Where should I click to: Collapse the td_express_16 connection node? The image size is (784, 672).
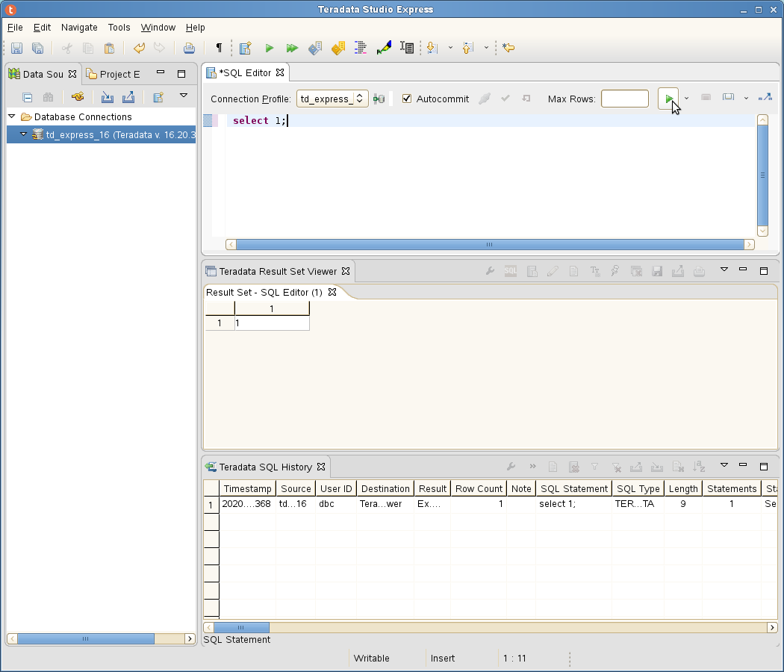click(x=24, y=134)
